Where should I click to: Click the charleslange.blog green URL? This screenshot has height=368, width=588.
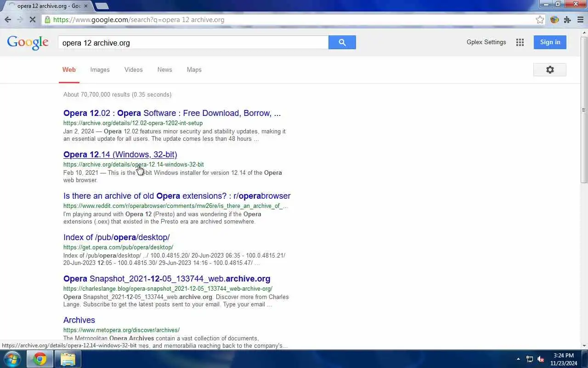168,289
